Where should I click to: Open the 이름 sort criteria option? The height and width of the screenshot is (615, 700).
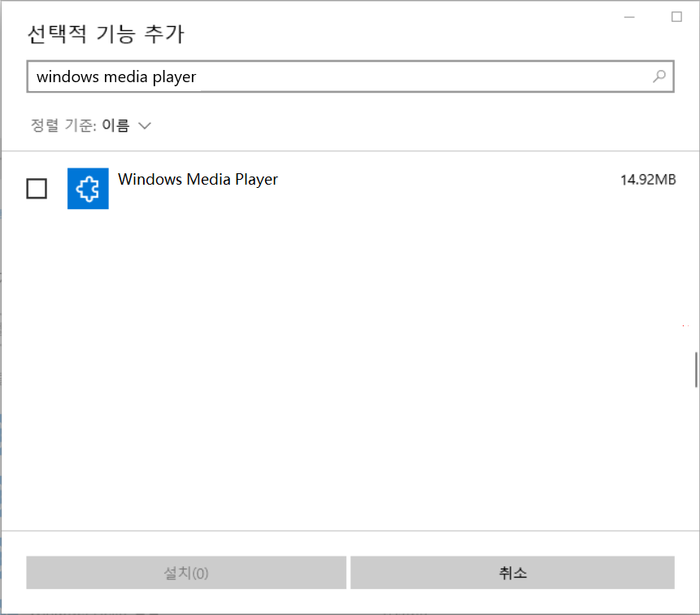(115, 125)
